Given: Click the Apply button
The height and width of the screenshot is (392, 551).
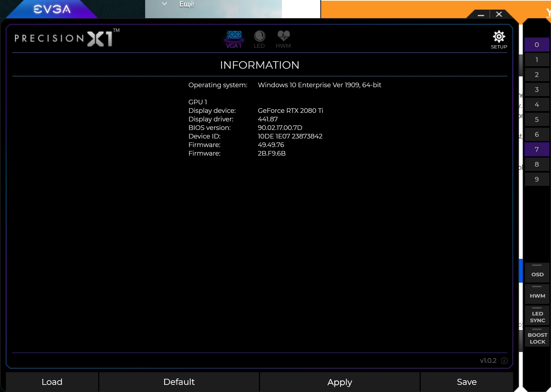Looking at the screenshot, I should [x=340, y=382].
